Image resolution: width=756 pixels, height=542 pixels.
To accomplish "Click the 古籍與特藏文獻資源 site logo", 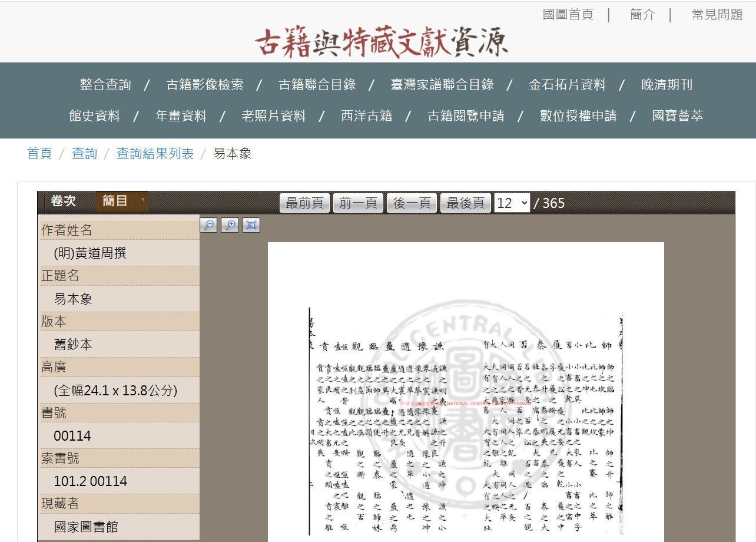I will click(382, 42).
